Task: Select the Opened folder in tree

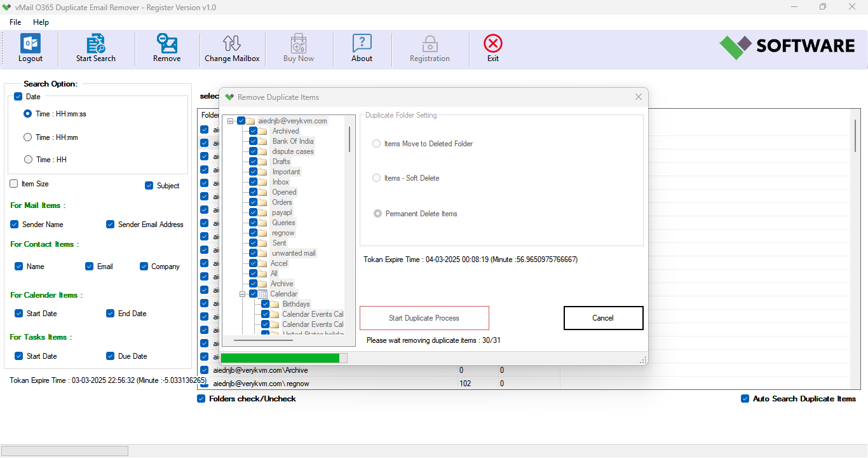Action: click(x=285, y=192)
